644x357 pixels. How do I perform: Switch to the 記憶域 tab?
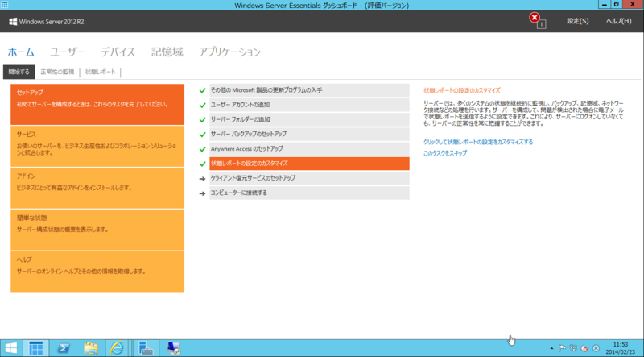[x=167, y=52]
